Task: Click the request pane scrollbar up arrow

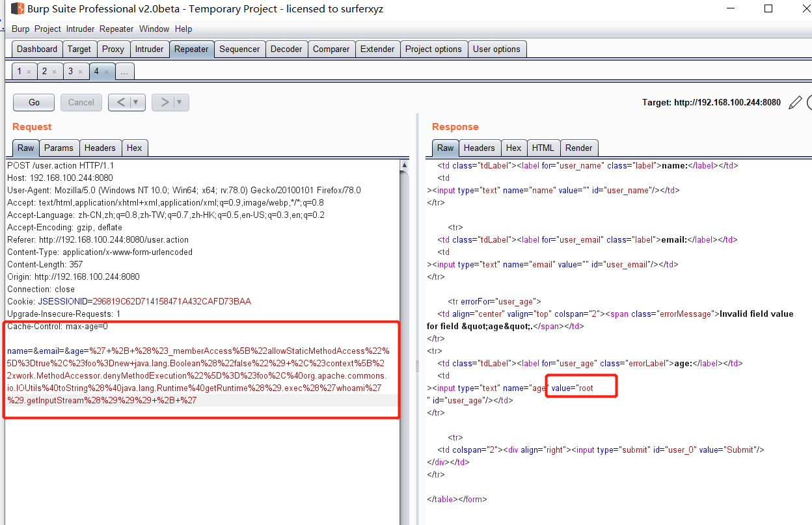Action: click(405, 166)
